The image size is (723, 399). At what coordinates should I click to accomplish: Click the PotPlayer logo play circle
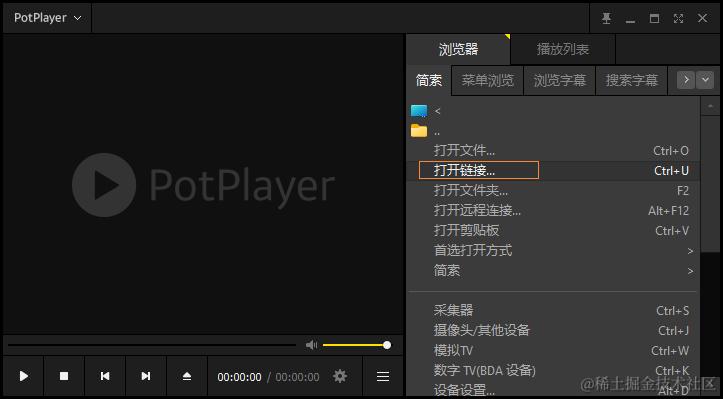pos(104,185)
